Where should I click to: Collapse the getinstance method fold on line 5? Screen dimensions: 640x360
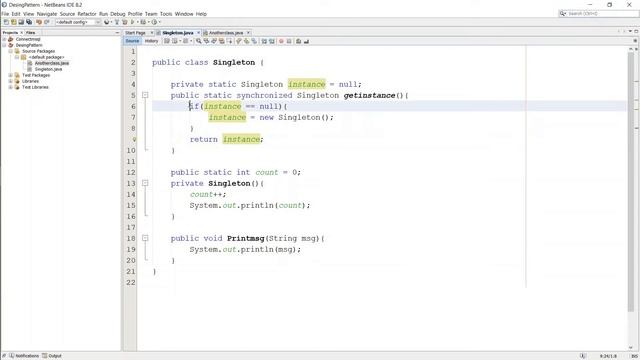[145, 95]
